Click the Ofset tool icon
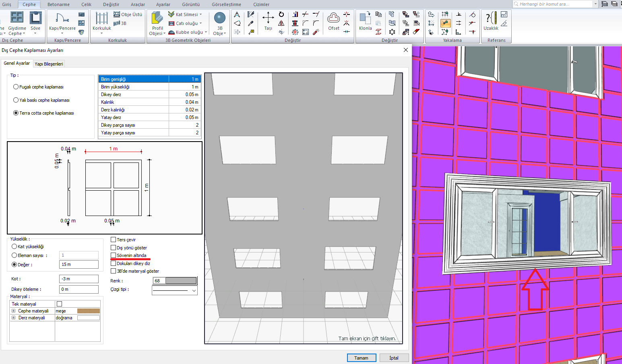The width and height of the screenshot is (622, 364). (x=333, y=18)
